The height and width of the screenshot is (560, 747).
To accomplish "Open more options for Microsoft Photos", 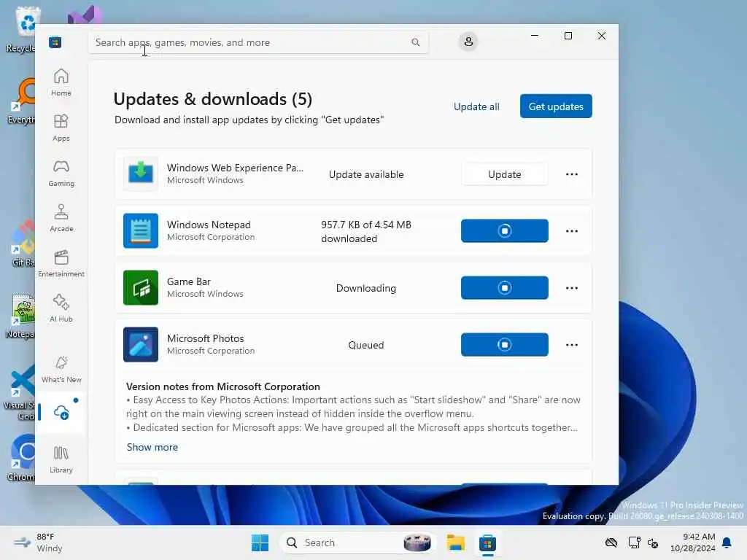I will 572,345.
